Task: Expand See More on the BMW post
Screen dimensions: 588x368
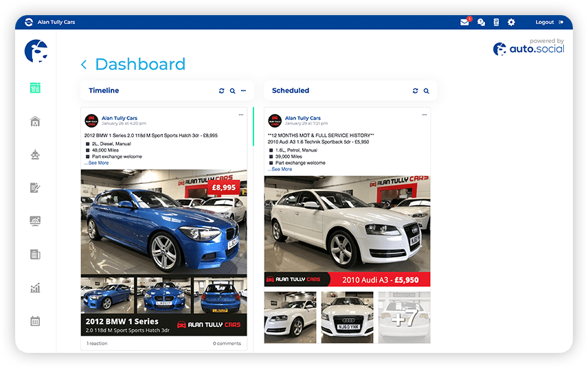Action: coord(97,163)
